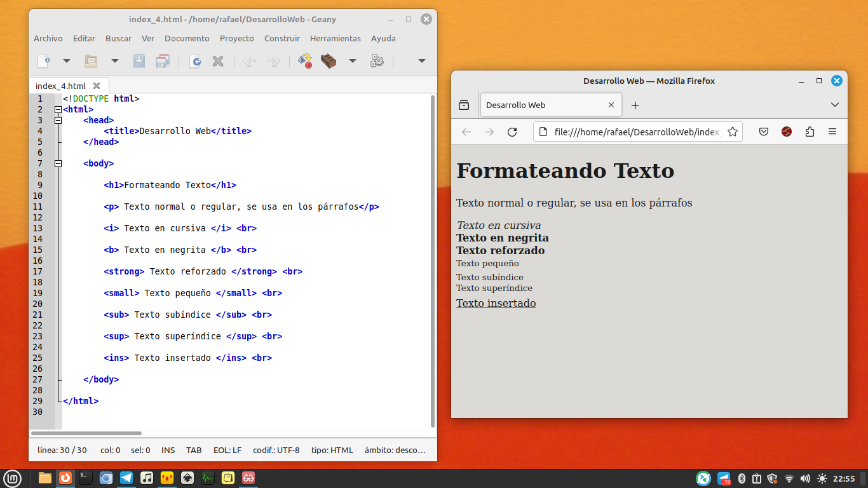868x488 pixels.
Task: Collapse the body fold marker on line 7
Action: pos(58,163)
